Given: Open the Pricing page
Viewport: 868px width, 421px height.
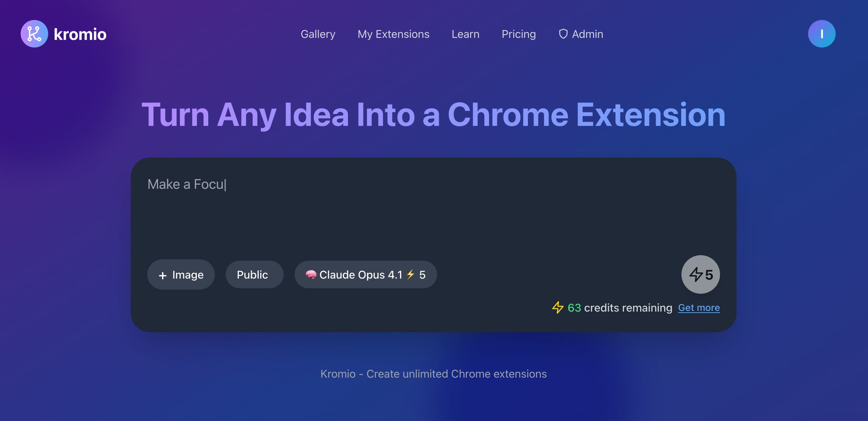Looking at the screenshot, I should click(519, 34).
